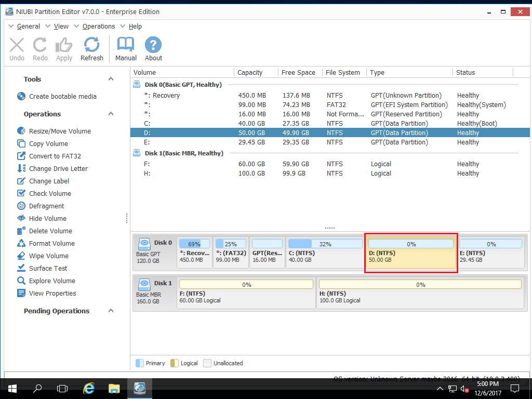The height and width of the screenshot is (399, 532).
Task: Select the *: Recovery row in volume list
Action: coord(330,96)
